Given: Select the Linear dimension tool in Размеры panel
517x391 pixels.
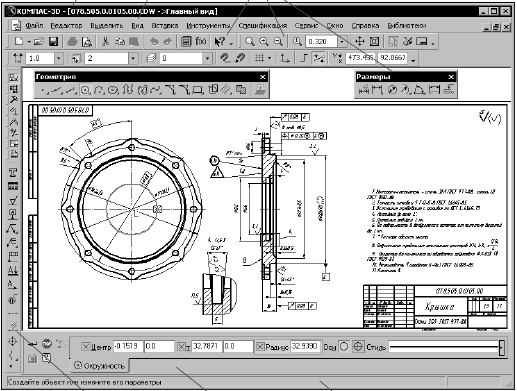Looking at the screenshot, I should tap(377, 89).
